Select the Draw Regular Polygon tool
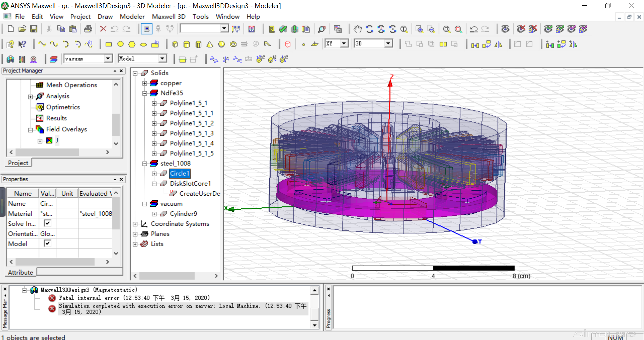 [132, 44]
